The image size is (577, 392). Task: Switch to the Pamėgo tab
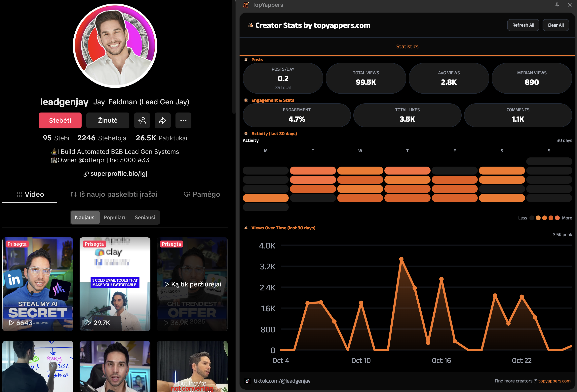coord(202,194)
